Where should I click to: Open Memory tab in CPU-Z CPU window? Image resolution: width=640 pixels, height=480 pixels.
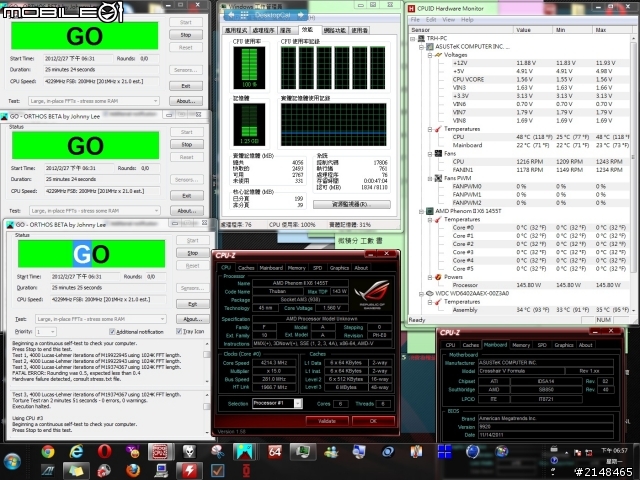click(x=296, y=268)
